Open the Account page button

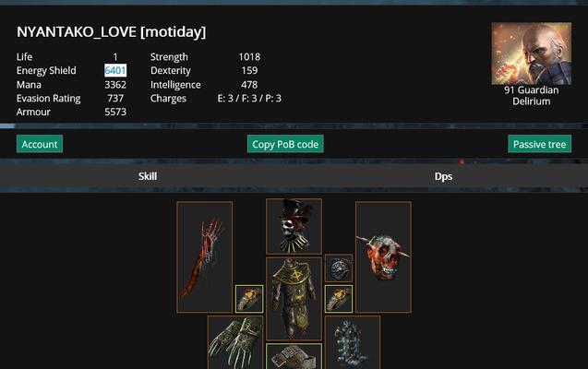(x=40, y=144)
